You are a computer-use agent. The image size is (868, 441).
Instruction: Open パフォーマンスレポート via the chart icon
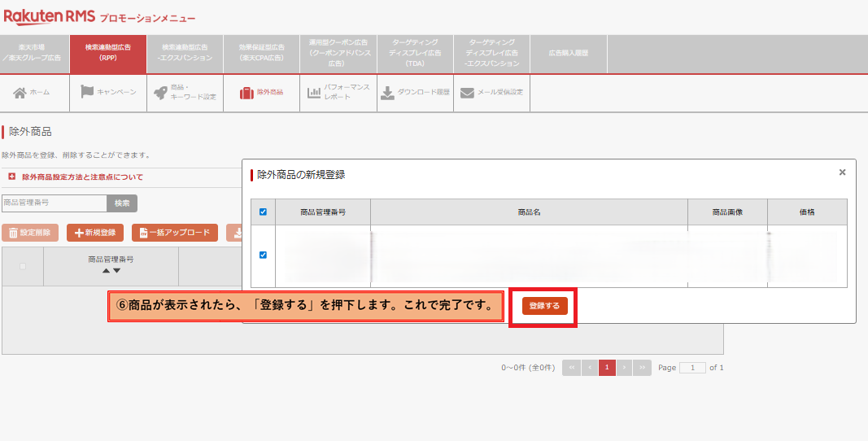click(x=314, y=92)
